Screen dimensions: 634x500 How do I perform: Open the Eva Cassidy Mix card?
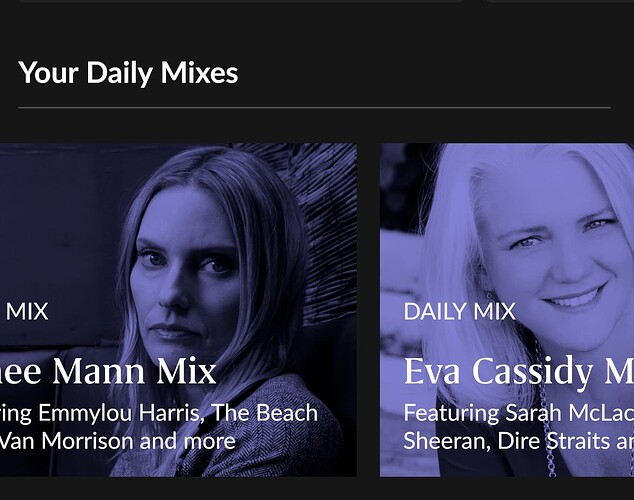(507, 310)
